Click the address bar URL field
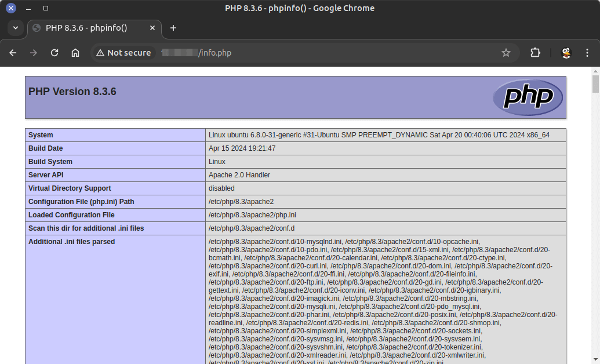 348,53
